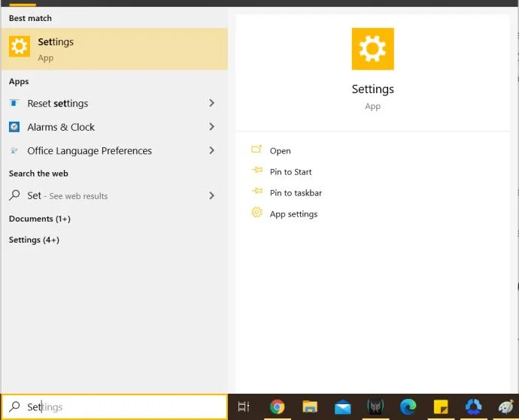Viewport: 519px width, 420px height.
Task: Select Office Language Preferences result
Action: pyautogui.click(x=114, y=151)
